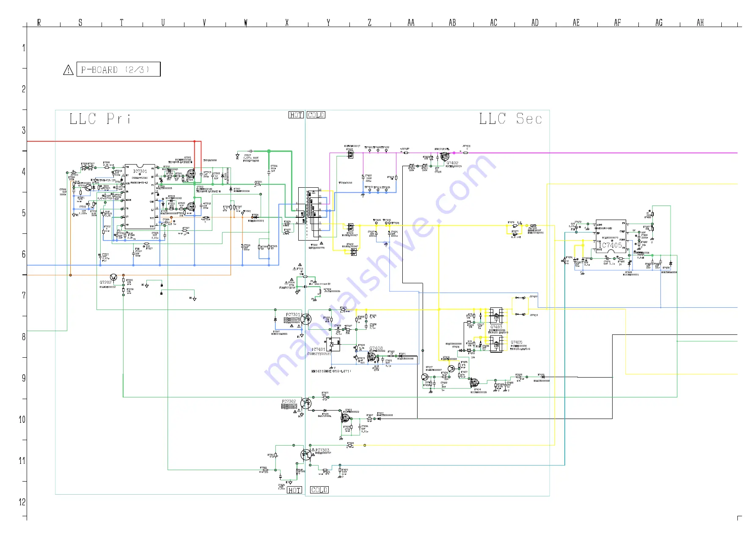The width and height of the screenshot is (756, 534).
Task: Click the bottom HOT boundary label
Action: pos(294,490)
